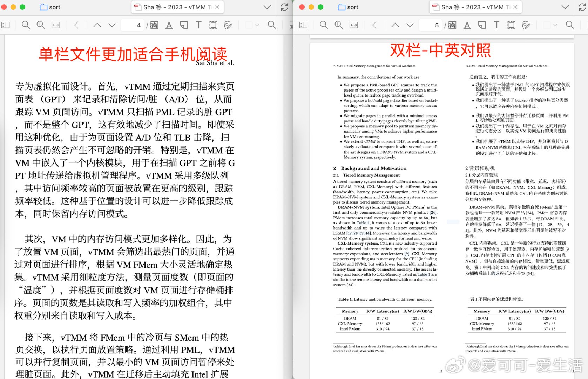
Task: Open translate tool in left window
Action: [154, 25]
